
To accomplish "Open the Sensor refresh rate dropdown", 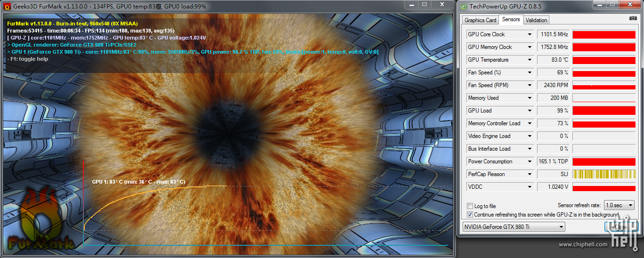I will [619, 205].
